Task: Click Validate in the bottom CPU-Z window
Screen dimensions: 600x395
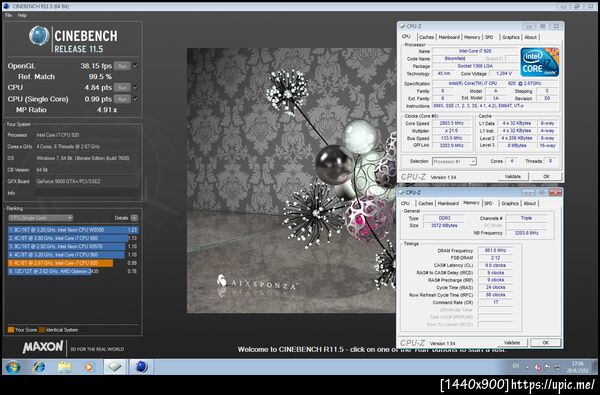Action: click(512, 342)
